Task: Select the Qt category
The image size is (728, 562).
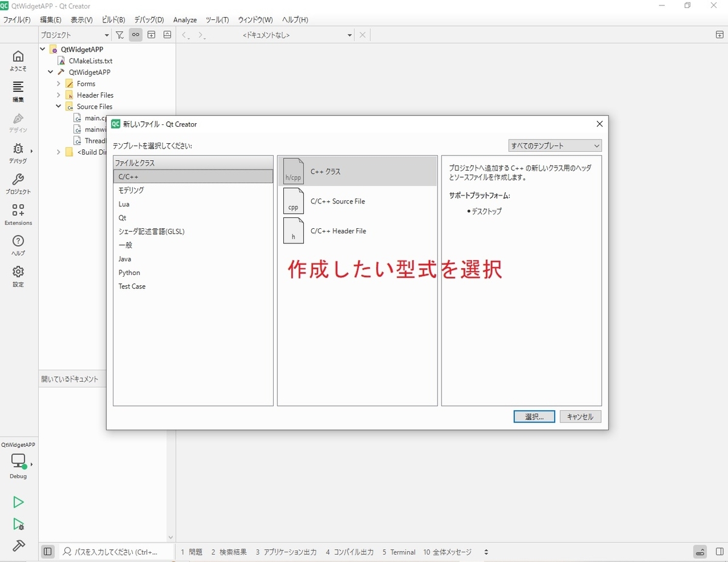Action: [193, 217]
